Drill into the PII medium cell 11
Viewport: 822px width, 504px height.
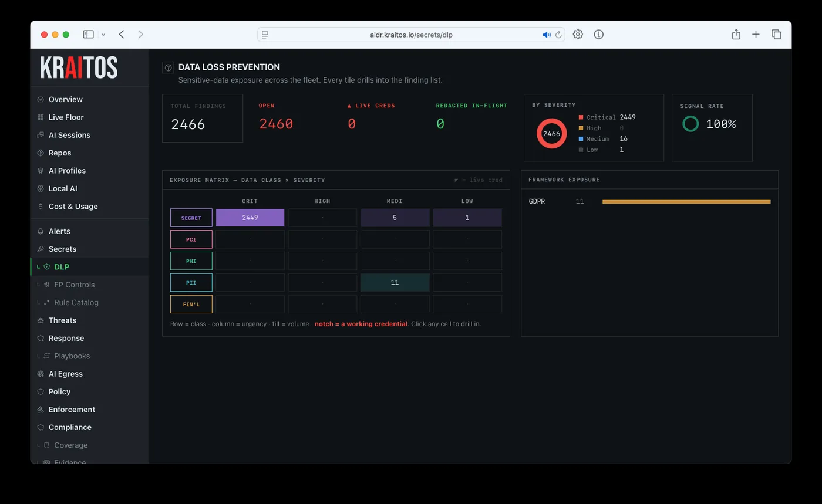(x=395, y=282)
